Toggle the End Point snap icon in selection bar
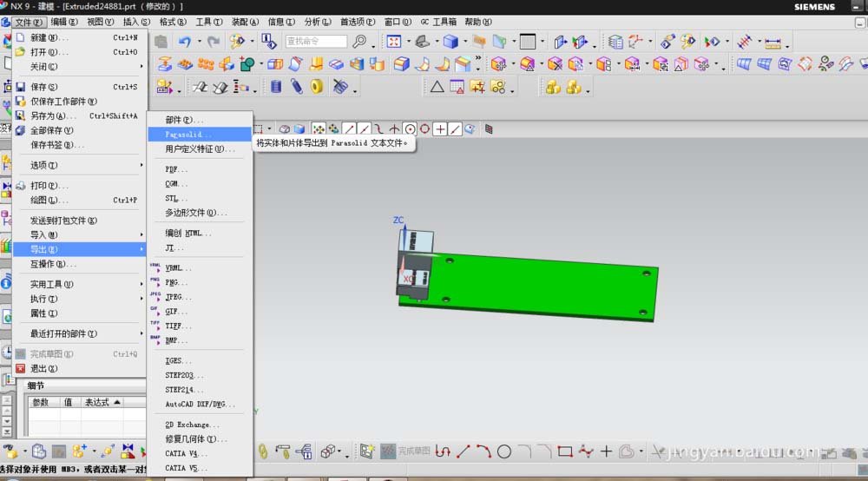This screenshot has width=868, height=481. [349, 129]
